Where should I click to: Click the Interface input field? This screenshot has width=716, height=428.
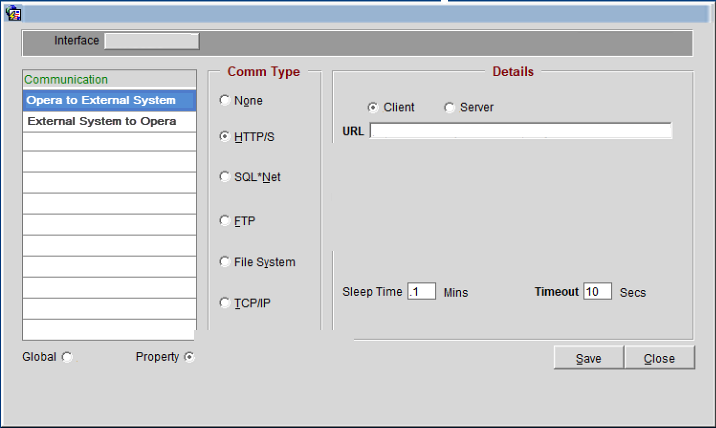pos(152,41)
